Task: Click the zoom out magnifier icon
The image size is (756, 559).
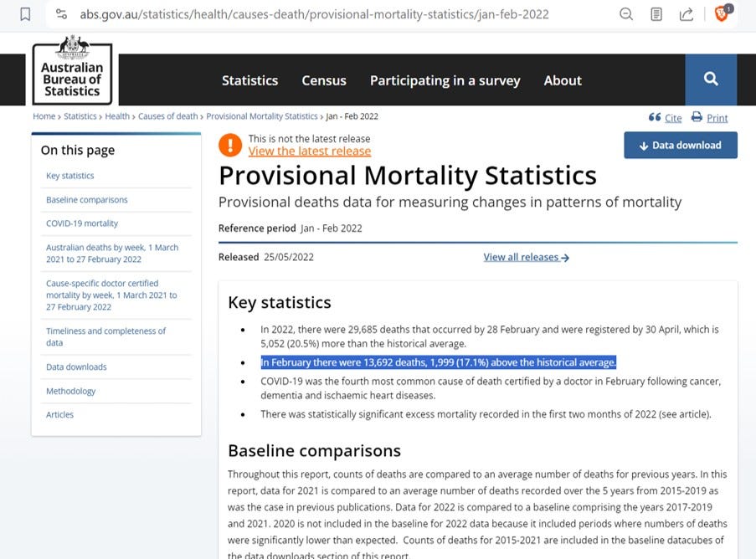Action: tap(626, 14)
